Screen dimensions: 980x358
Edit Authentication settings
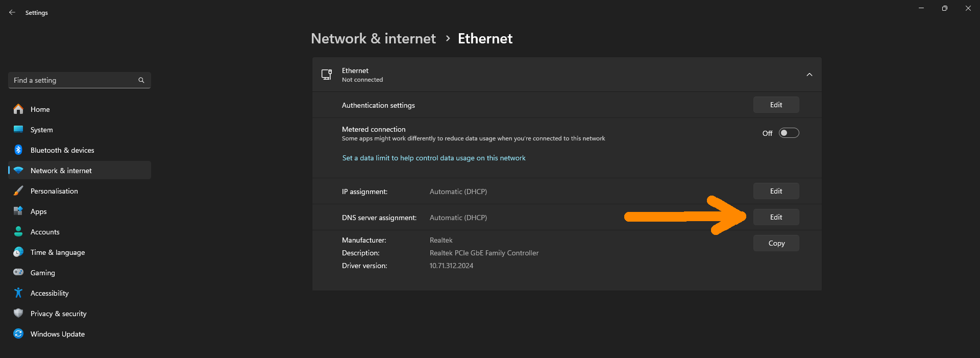(x=776, y=105)
